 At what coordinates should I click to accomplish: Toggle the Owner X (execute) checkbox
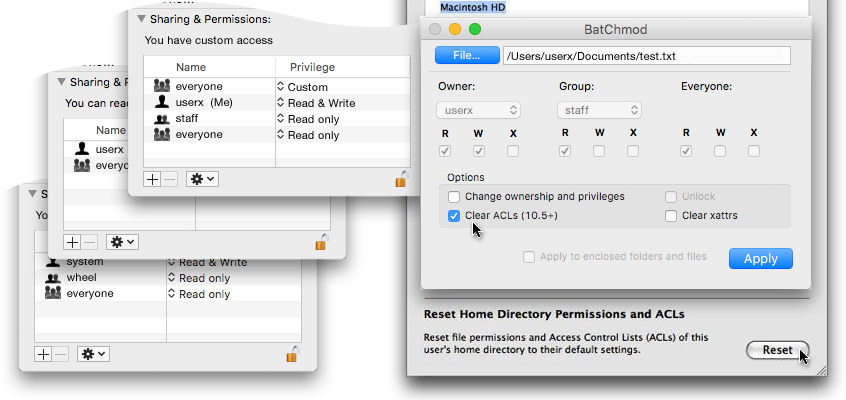tap(513, 151)
